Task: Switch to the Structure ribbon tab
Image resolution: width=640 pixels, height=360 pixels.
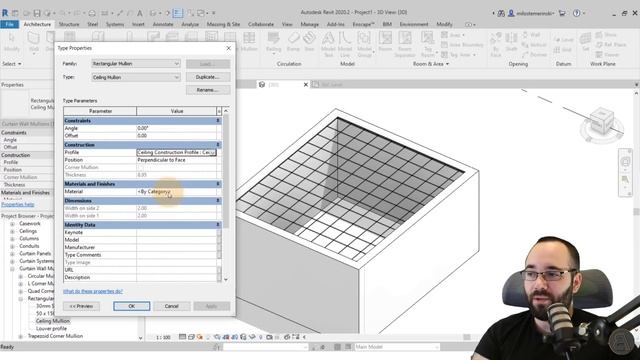Action: pos(69,24)
